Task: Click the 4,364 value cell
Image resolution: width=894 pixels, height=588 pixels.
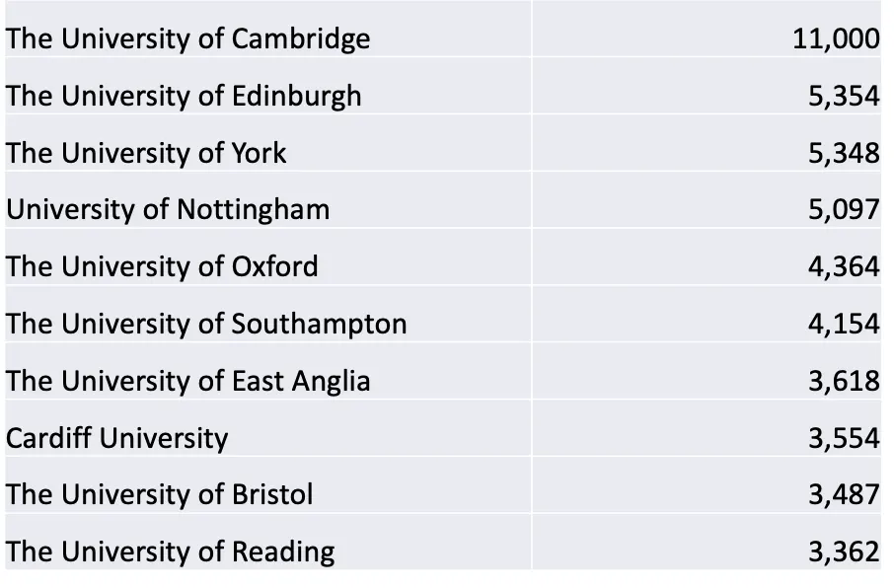Action: coord(707,257)
